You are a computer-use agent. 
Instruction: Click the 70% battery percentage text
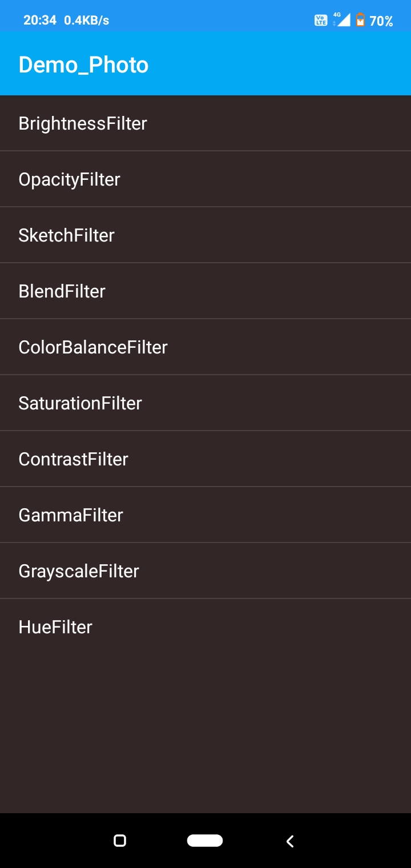381,21
